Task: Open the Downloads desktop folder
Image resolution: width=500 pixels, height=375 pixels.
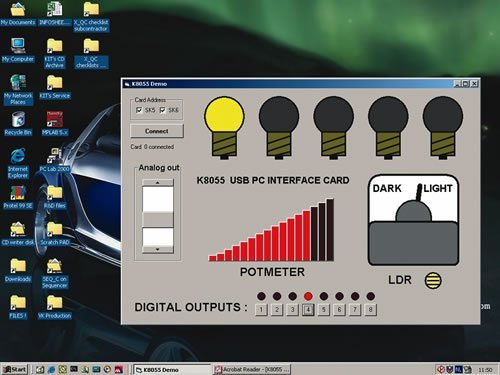Action: tap(18, 271)
